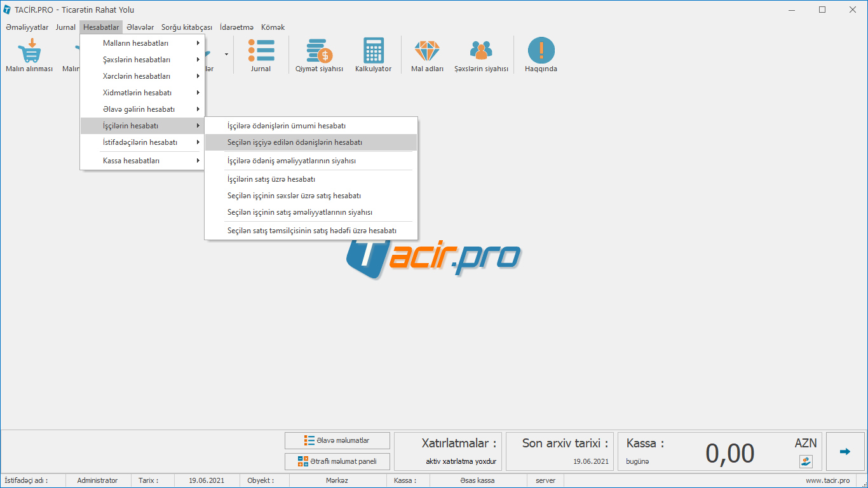
Task: Open Mal adları diamond icon
Action: (427, 51)
